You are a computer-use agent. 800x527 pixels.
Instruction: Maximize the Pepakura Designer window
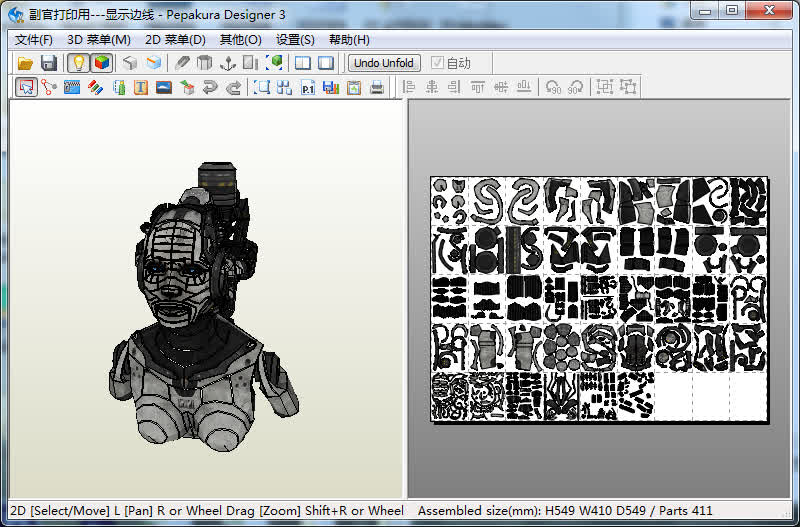(x=732, y=10)
